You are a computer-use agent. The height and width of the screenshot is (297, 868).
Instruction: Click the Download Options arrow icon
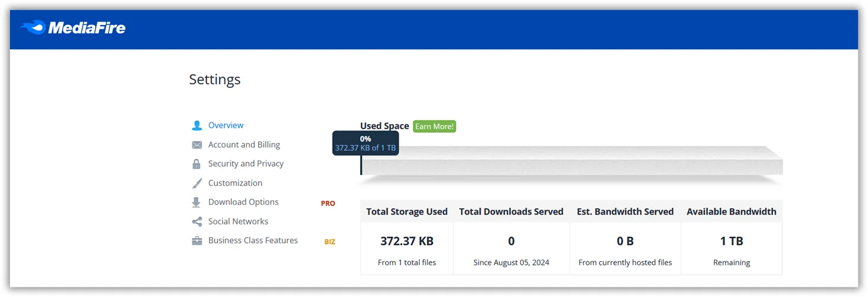(196, 203)
